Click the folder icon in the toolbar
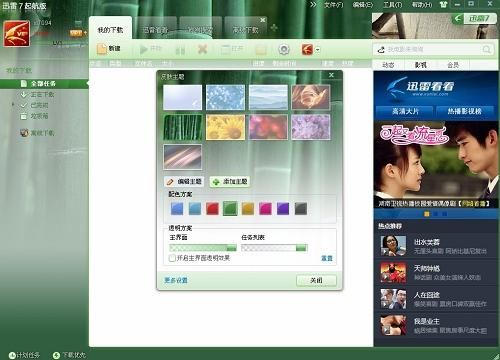This screenshot has height=360, width=500. click(x=261, y=50)
